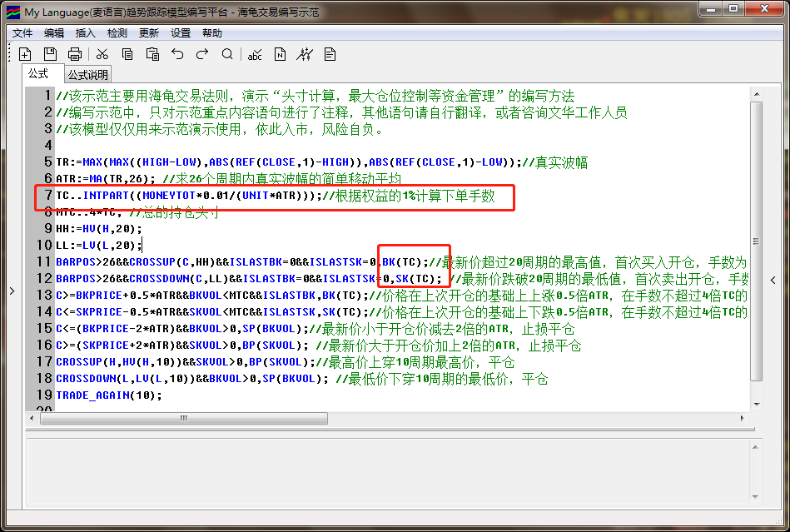790x532 pixels.
Task: Maximize the My Language window
Action: (x=733, y=8)
